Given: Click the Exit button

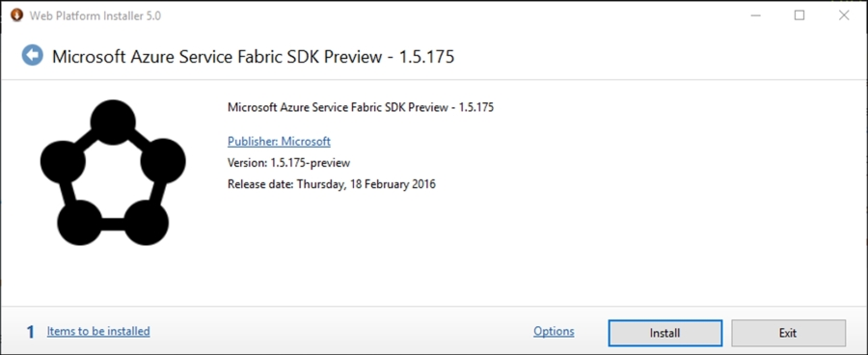Looking at the screenshot, I should 788,333.
